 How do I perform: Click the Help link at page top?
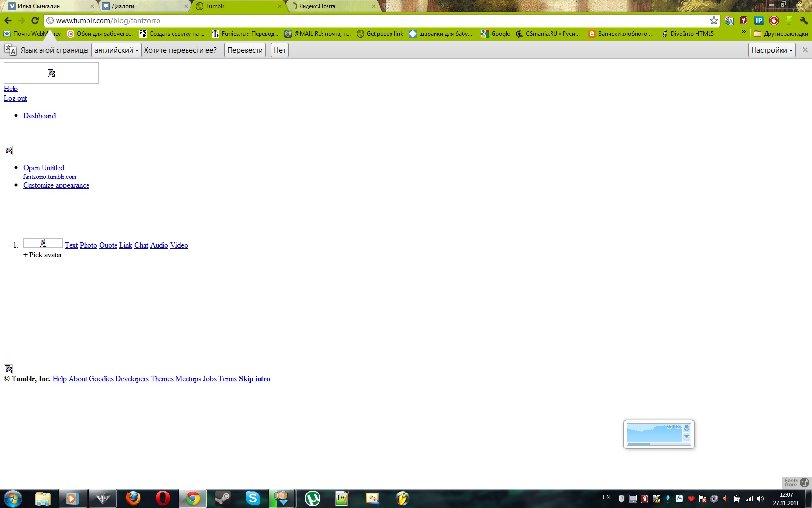11,89
